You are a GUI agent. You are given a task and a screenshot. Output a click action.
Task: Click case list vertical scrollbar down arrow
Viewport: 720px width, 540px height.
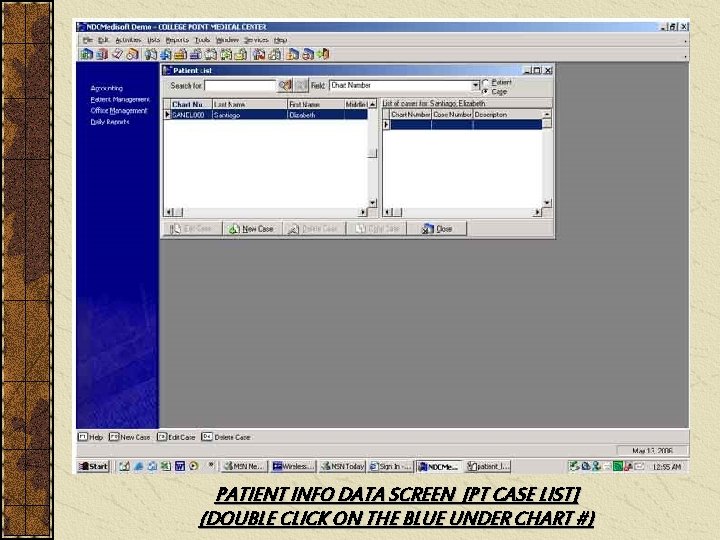(546, 202)
